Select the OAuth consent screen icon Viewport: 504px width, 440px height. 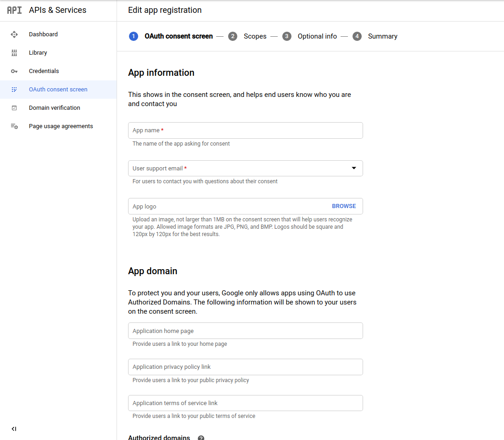click(x=14, y=89)
